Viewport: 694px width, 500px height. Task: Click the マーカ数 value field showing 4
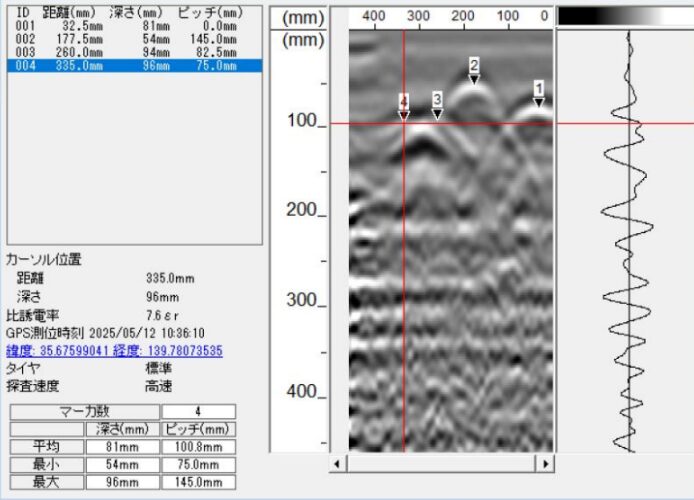tap(198, 411)
